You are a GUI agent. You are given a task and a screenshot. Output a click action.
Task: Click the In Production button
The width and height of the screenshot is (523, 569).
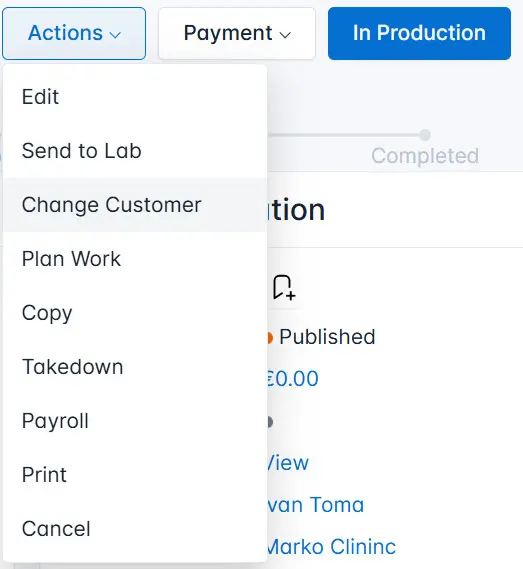click(419, 33)
